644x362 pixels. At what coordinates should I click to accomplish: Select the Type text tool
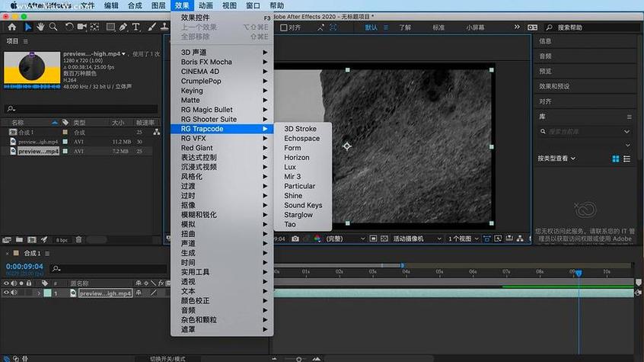click(x=136, y=27)
